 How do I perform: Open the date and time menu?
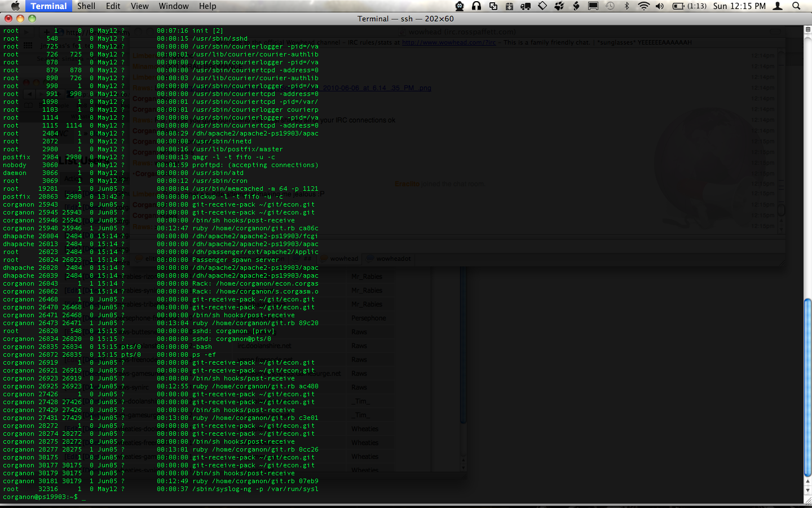pos(739,6)
